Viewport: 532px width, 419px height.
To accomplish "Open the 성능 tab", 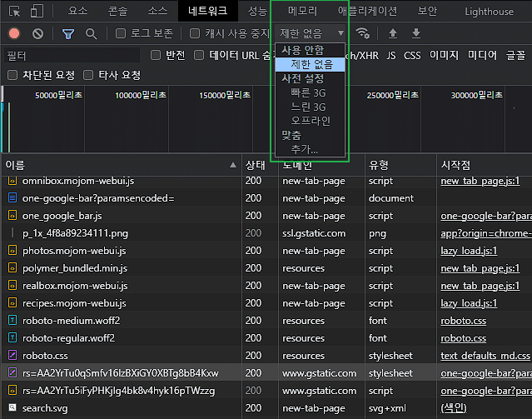I will pos(258,11).
